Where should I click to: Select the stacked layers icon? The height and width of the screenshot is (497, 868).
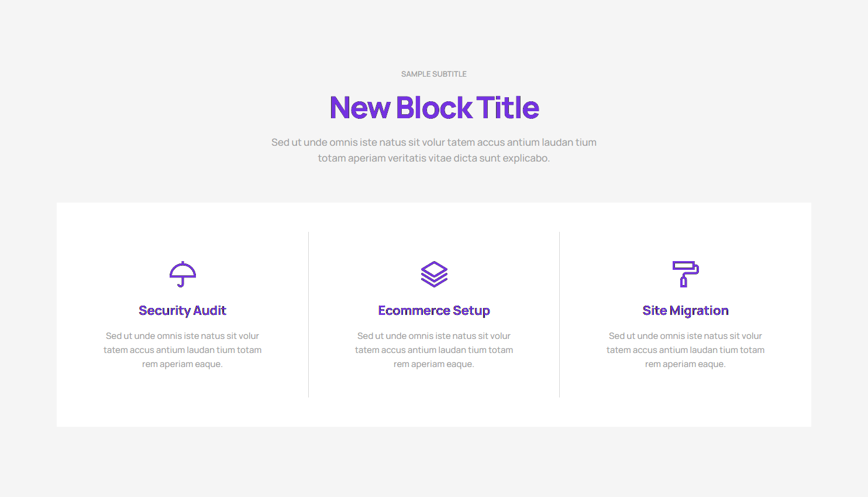click(434, 274)
